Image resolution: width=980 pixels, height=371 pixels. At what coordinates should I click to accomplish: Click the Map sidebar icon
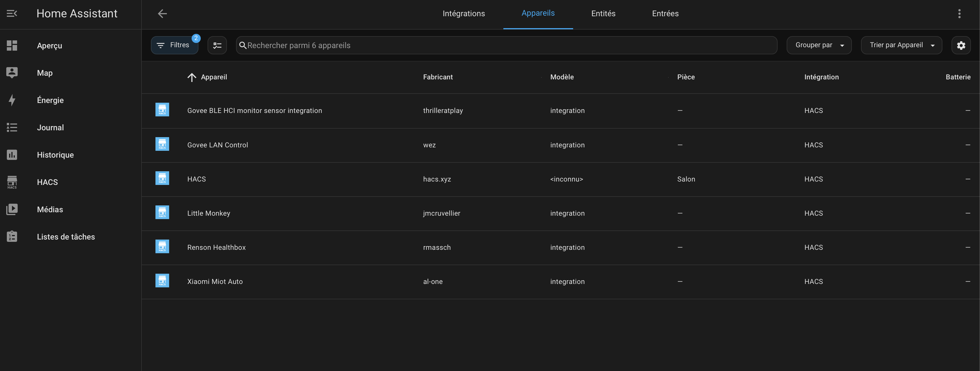point(12,73)
